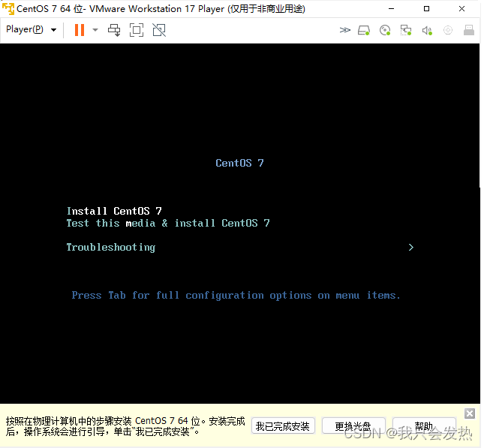Viewport: 484px width, 448px height.
Task: Select the Troubleshooting boot entry
Action: (111, 248)
